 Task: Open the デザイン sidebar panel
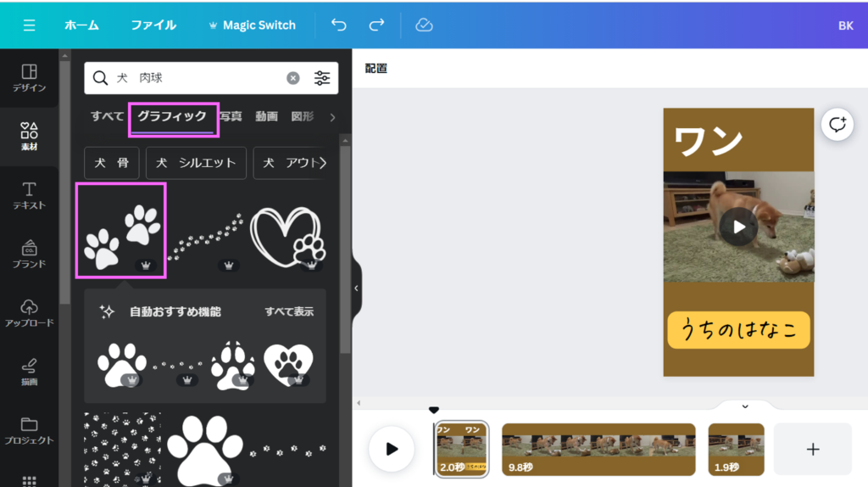pos(29,77)
